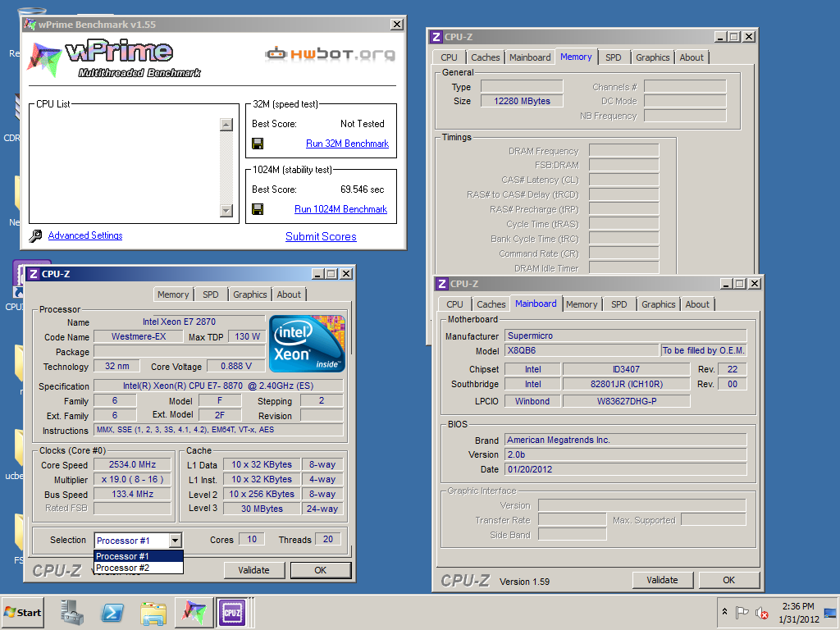
Task: Select Processor #2 from the list
Action: [139, 568]
